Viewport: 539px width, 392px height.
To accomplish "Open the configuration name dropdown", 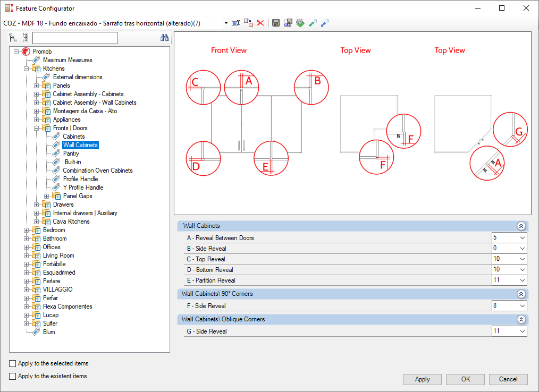I will (x=226, y=23).
